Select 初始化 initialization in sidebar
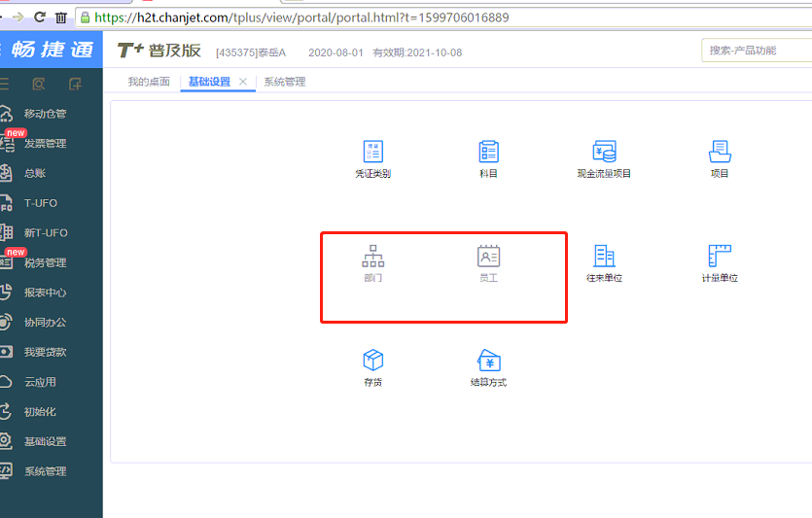812x518 pixels. coord(40,412)
